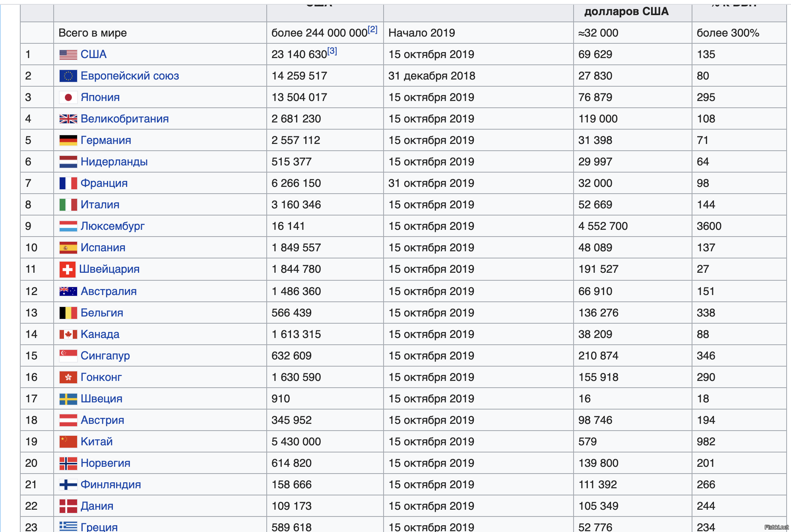Click the USA flag icon
Image resolution: width=791 pixels, height=532 pixels.
point(68,54)
